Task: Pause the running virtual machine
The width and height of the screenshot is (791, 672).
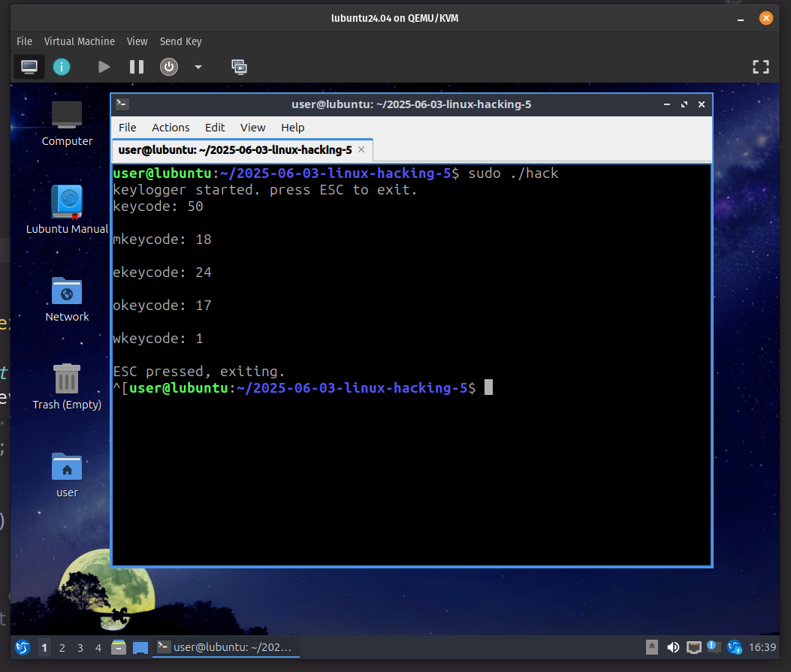Action: click(x=136, y=67)
